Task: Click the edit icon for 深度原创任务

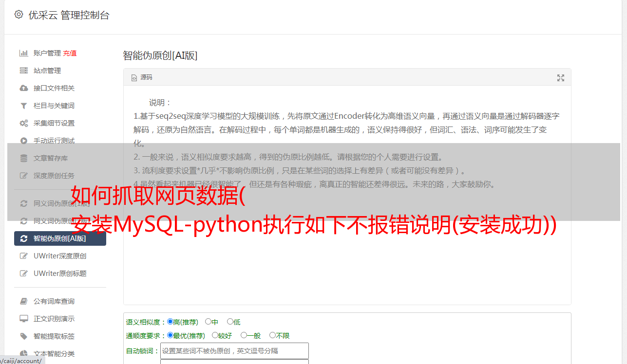Action: pyautogui.click(x=23, y=176)
